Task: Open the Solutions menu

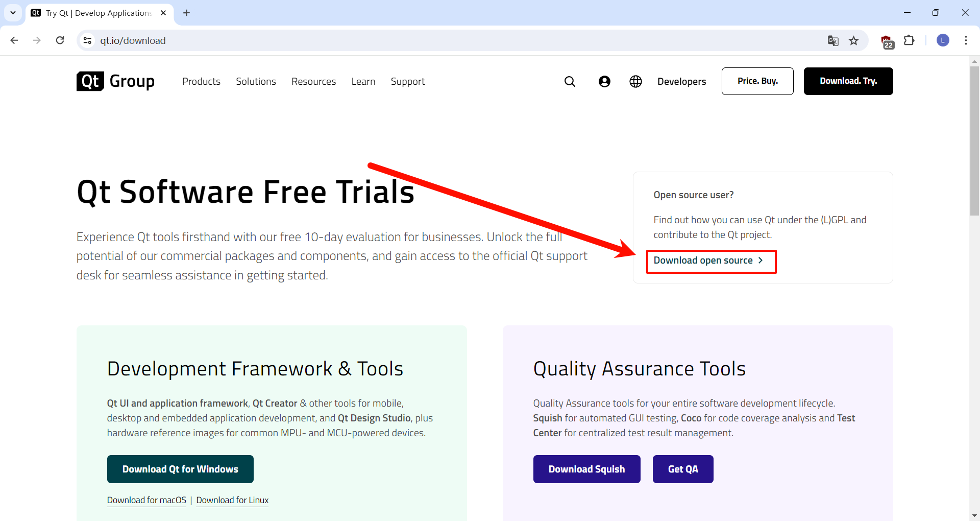Action: [256, 82]
